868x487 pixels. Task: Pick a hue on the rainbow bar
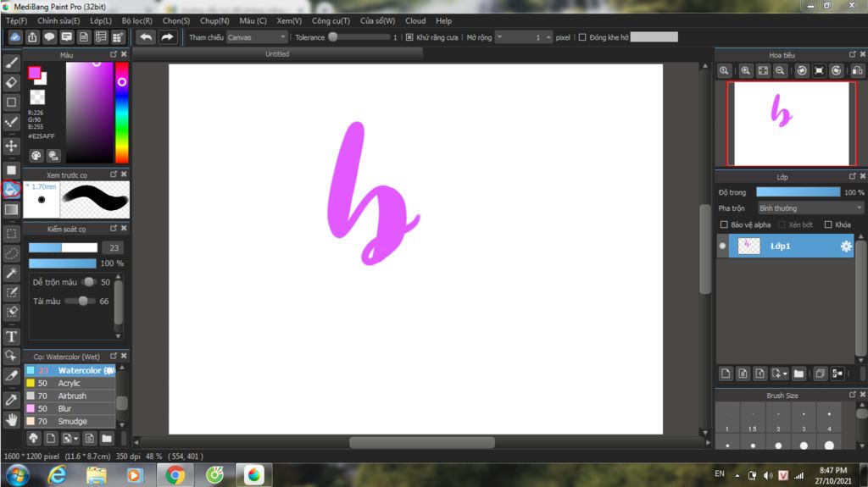click(122, 113)
